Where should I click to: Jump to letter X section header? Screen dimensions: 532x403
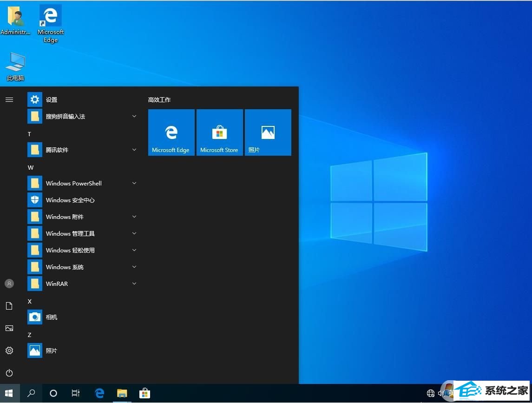click(x=30, y=302)
